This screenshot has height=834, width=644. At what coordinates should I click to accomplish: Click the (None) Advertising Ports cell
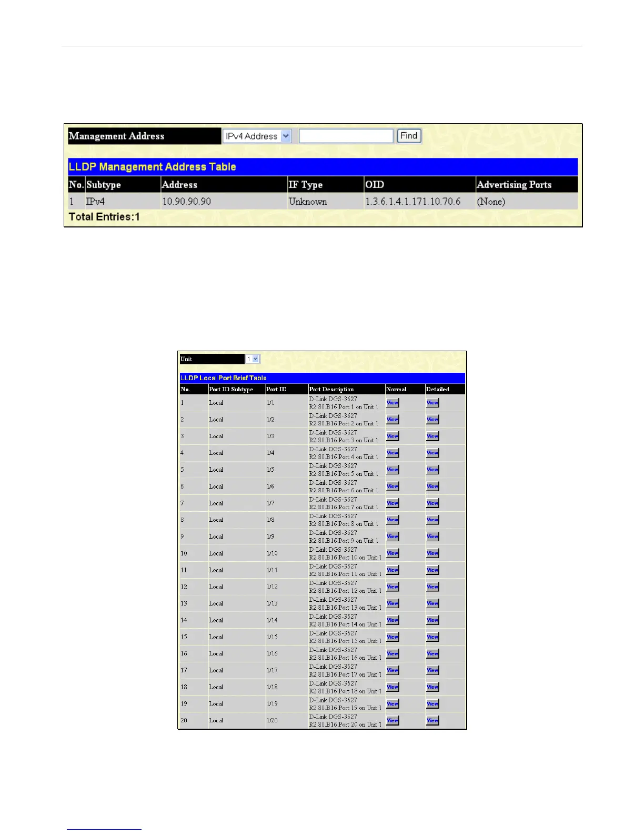(x=526, y=202)
